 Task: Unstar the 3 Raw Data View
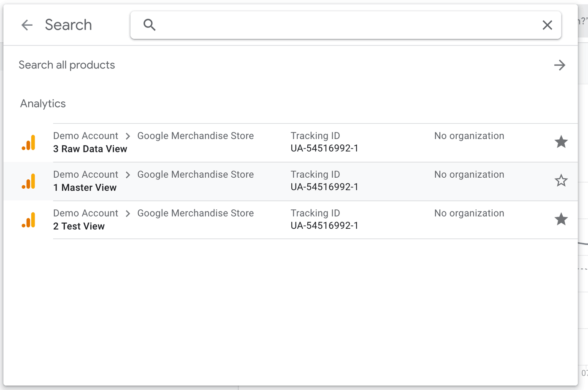tap(561, 142)
